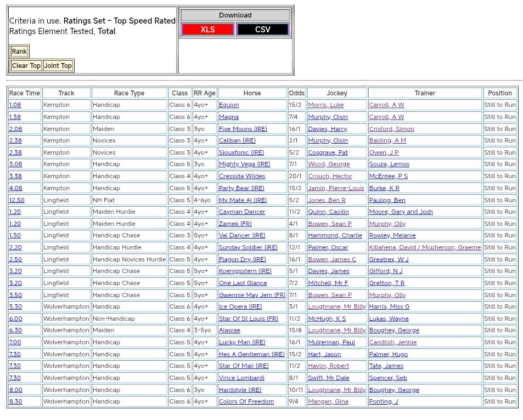Click the black CSV download button
Viewport: 523px width, 420px height.
tap(262, 30)
